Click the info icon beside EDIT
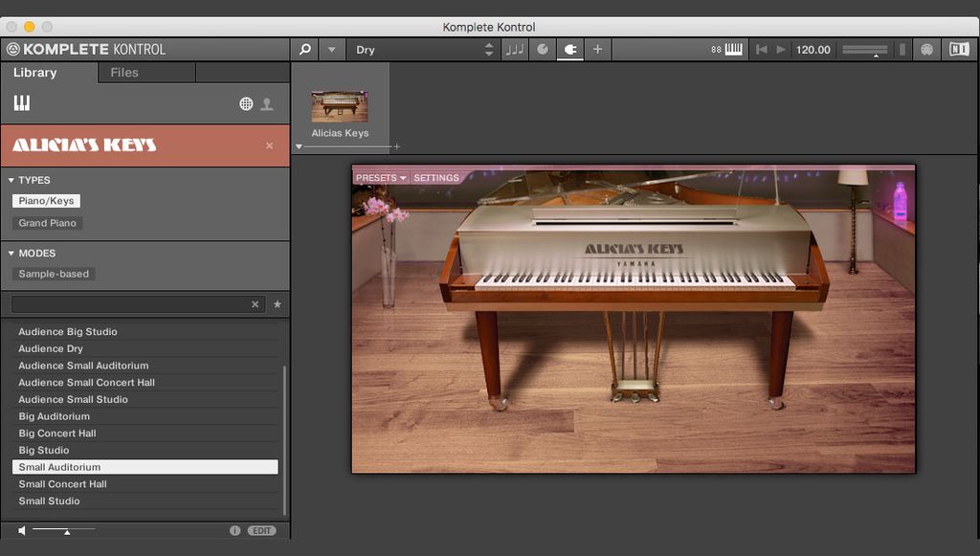The image size is (980, 556). point(234,530)
